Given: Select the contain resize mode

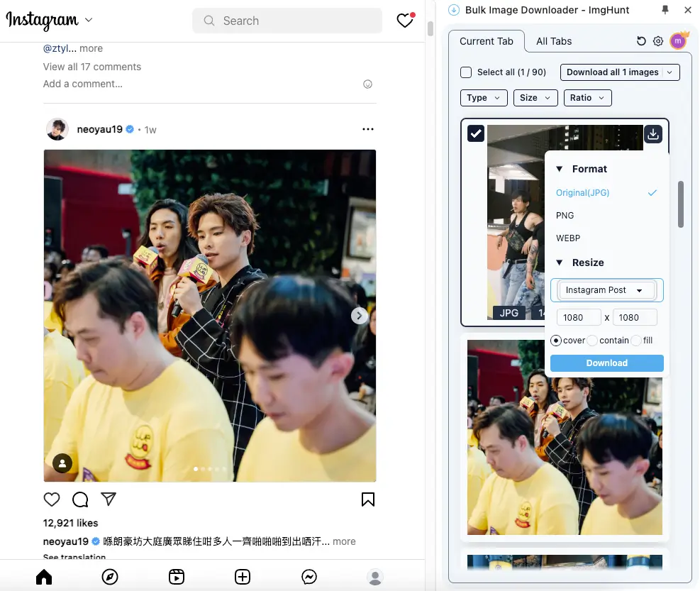Looking at the screenshot, I should (591, 341).
